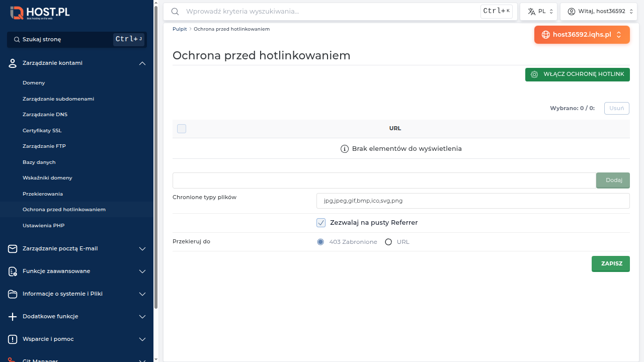The image size is (644, 362).
Task: Click the Zapisz button
Action: pos(611,263)
